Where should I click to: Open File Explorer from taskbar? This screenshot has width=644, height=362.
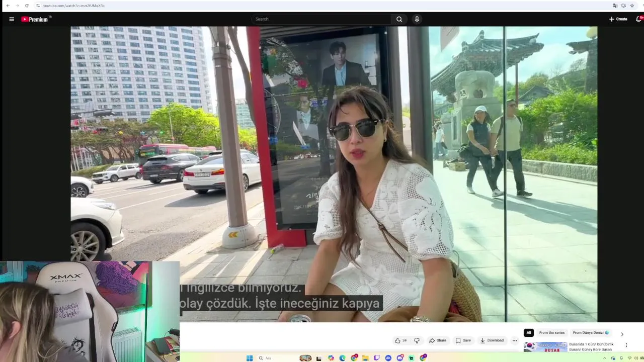point(365,358)
